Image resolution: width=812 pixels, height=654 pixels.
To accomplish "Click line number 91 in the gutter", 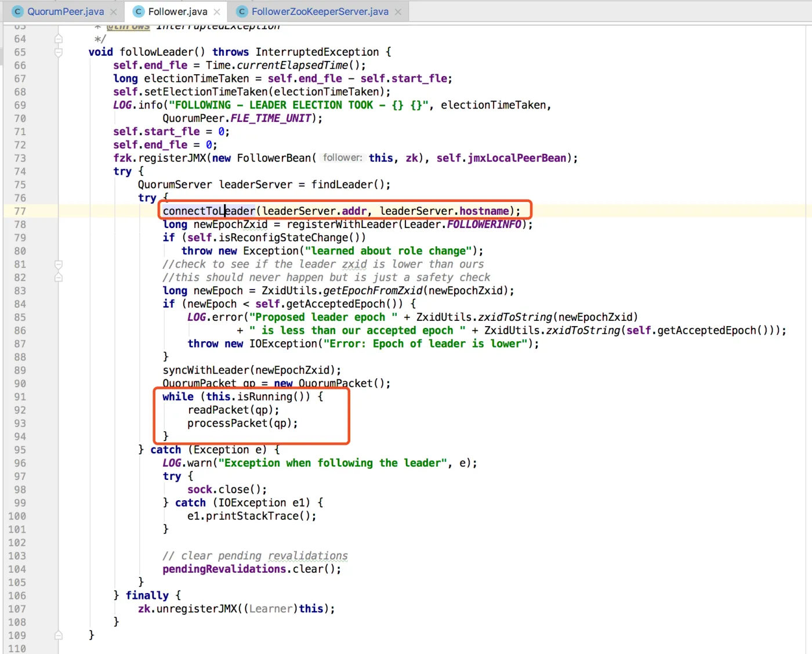I will tap(20, 397).
